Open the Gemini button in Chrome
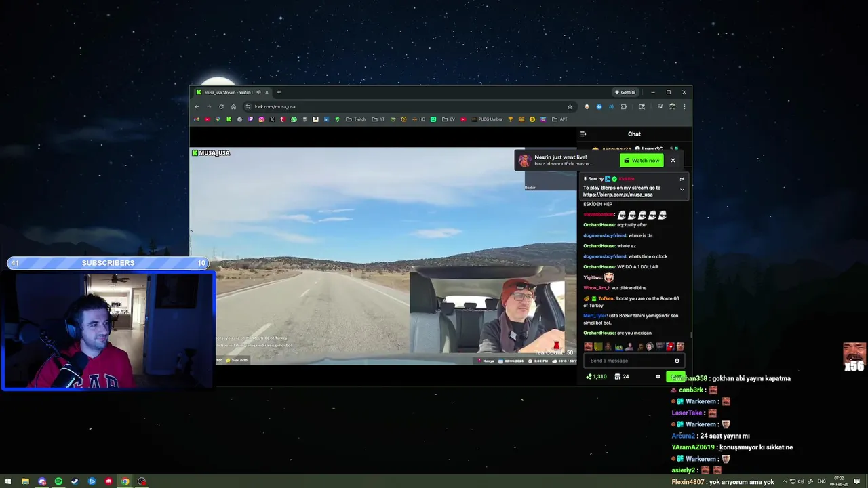This screenshot has height=488, width=868. click(625, 92)
